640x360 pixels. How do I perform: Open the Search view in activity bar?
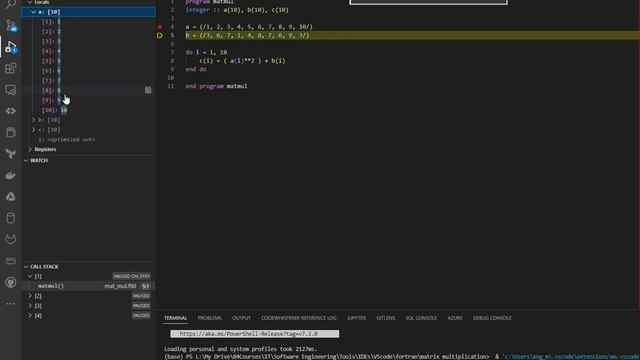(11, 4)
